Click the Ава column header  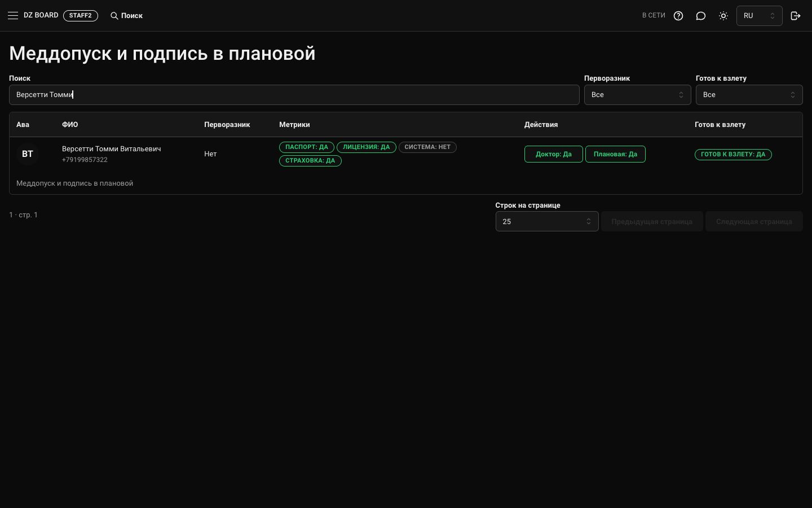pos(23,124)
